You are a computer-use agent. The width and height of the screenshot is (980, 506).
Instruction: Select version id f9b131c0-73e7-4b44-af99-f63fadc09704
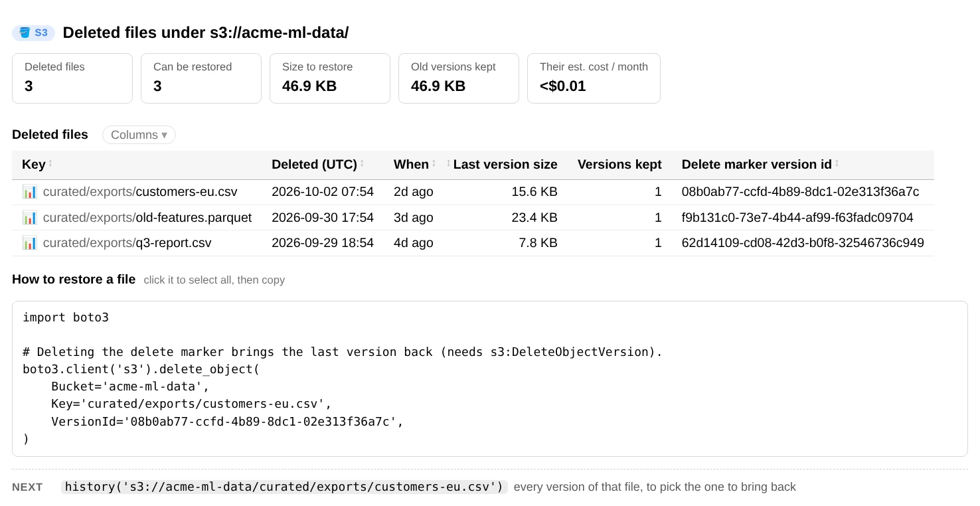coord(797,217)
